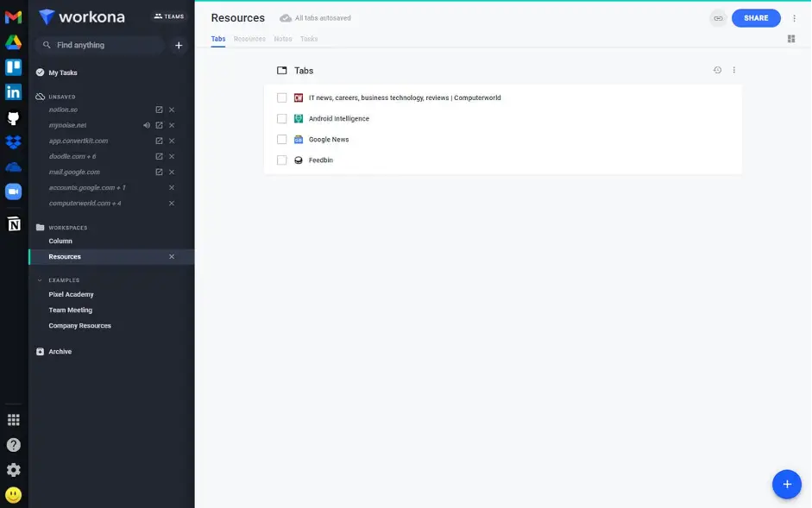Save mail.google.com window as workspace
This screenshot has height=508, width=812.
(159, 172)
